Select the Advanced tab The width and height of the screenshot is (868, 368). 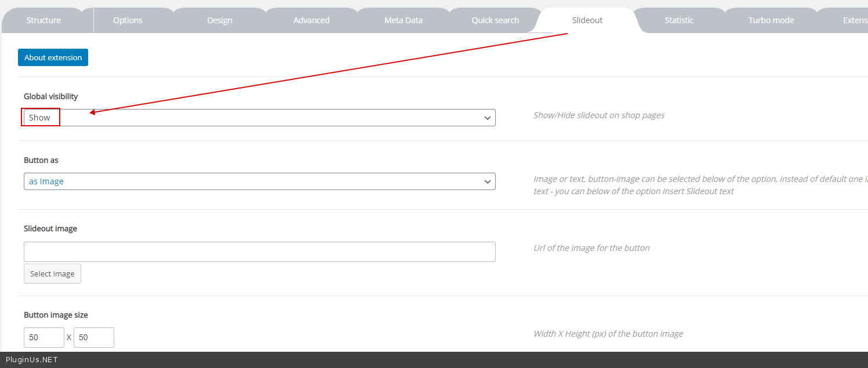[311, 20]
